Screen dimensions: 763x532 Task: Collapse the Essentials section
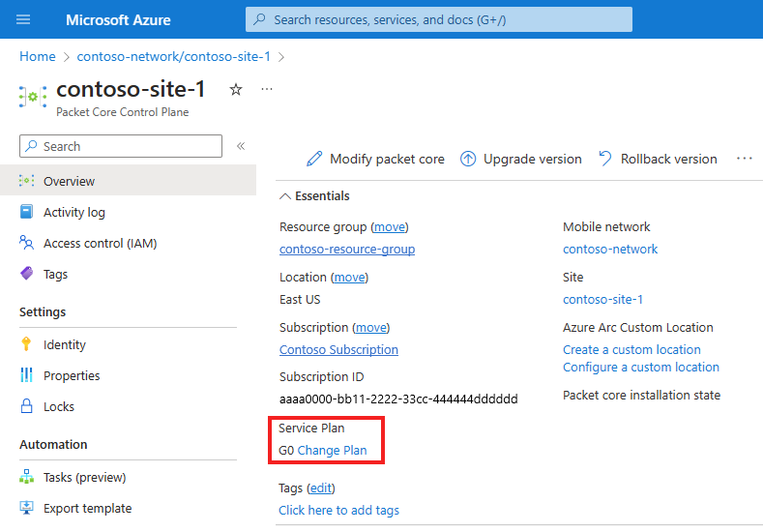tap(314, 196)
